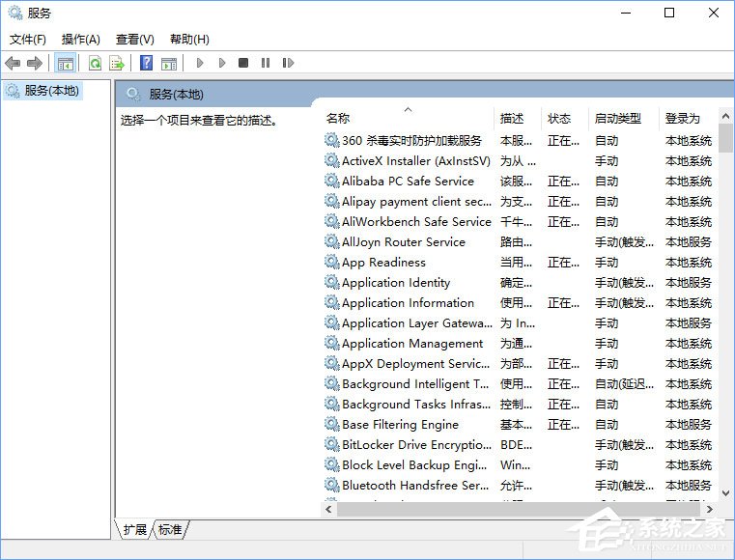Switch to the 标准 tab
Screen dimensions: 735x560
pos(170,529)
